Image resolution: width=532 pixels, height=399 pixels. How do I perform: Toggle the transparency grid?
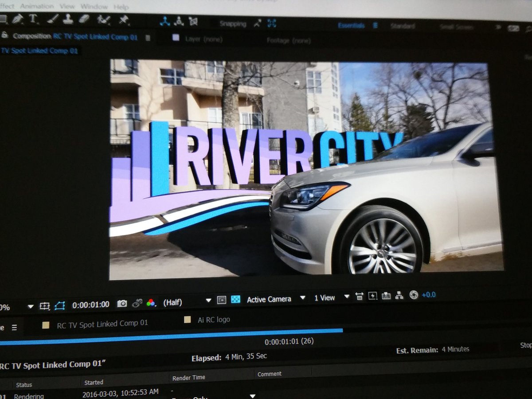[x=236, y=299]
